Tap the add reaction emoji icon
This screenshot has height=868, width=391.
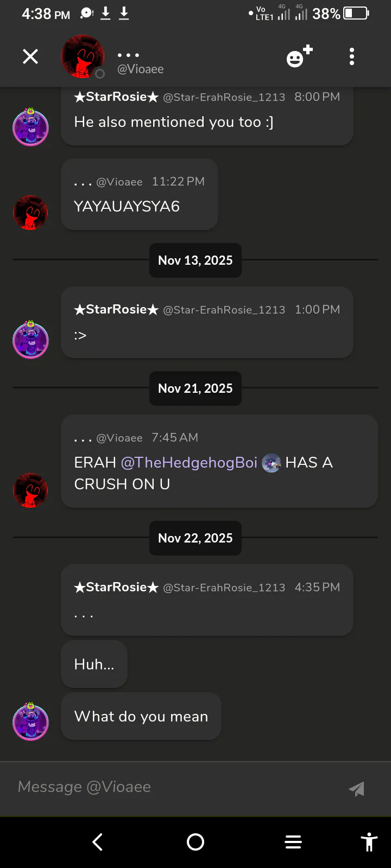pyautogui.click(x=299, y=56)
